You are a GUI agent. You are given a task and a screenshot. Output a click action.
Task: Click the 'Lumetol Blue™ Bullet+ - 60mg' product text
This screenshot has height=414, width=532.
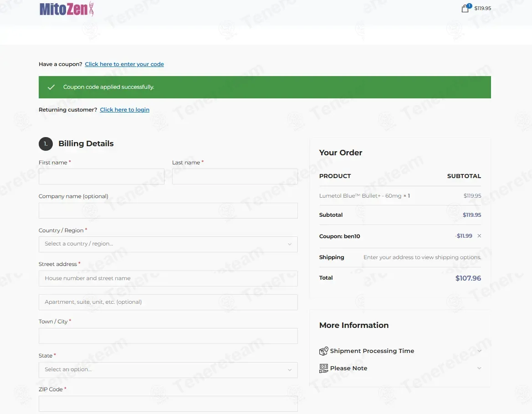point(360,196)
